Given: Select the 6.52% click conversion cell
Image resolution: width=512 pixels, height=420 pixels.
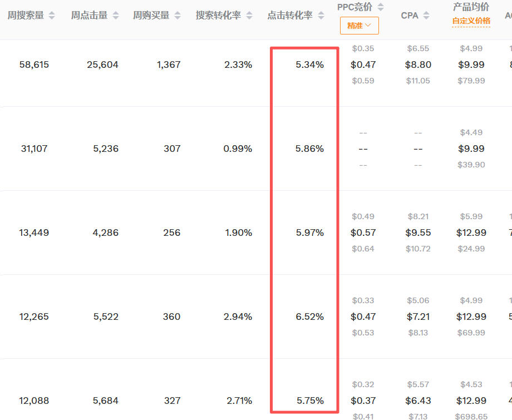Looking at the screenshot, I should (309, 317).
